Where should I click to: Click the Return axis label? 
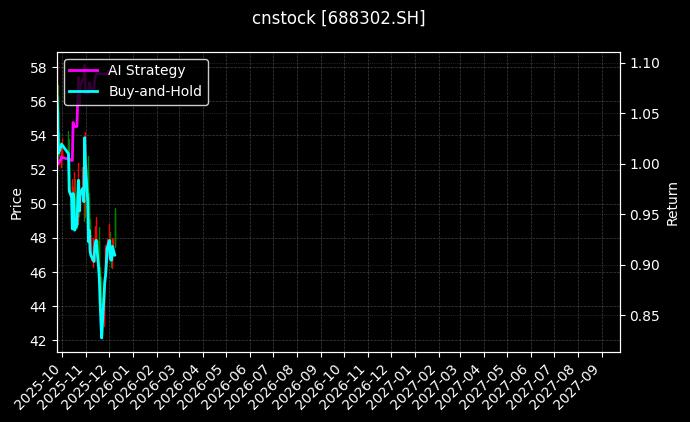coord(673,204)
